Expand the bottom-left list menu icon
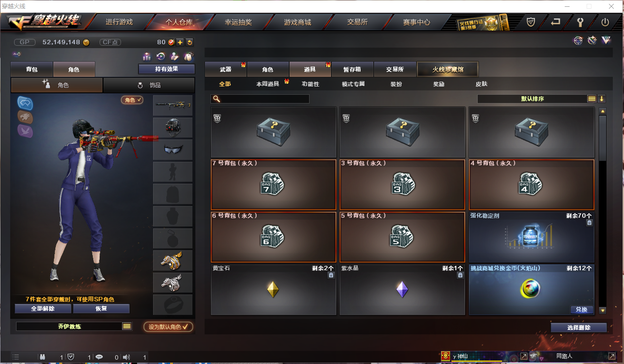624x364 pixels. (x=16, y=357)
